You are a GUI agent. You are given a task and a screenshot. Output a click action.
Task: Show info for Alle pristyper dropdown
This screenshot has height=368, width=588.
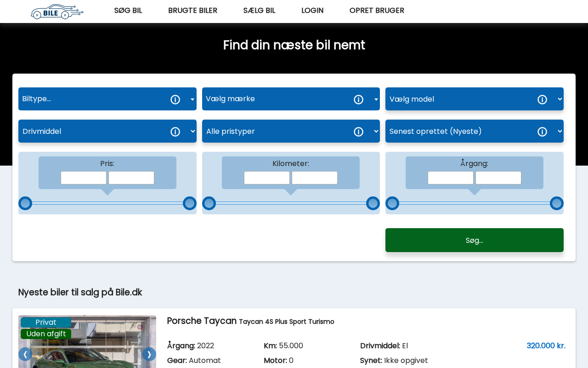(359, 132)
